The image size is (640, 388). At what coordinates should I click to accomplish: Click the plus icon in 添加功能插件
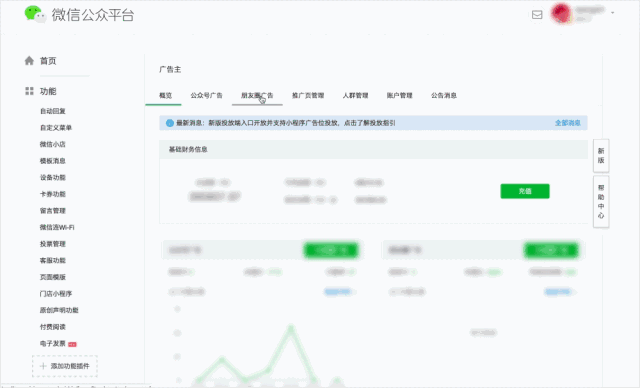click(x=43, y=366)
